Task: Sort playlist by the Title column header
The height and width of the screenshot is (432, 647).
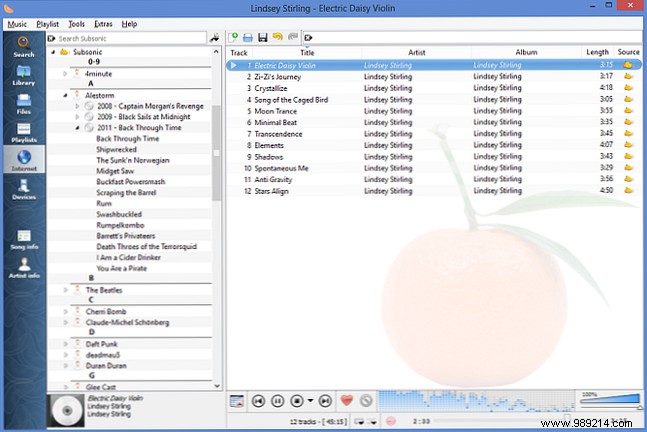Action: click(x=307, y=52)
